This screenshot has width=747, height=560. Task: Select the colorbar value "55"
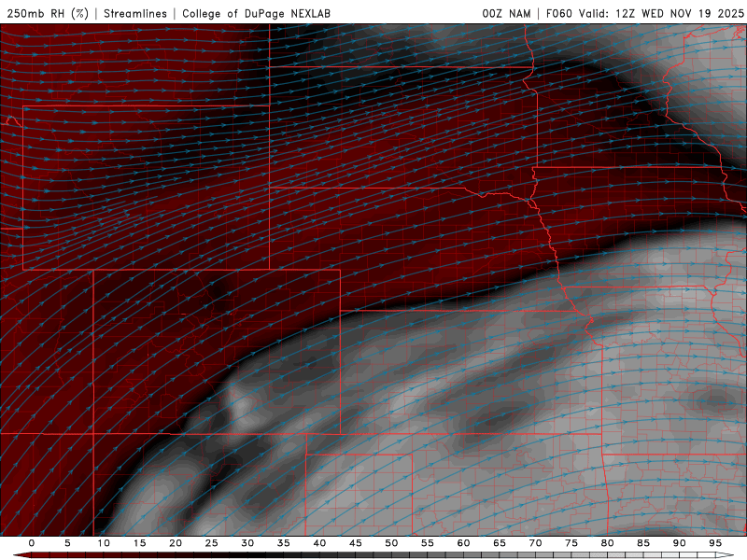428,543
